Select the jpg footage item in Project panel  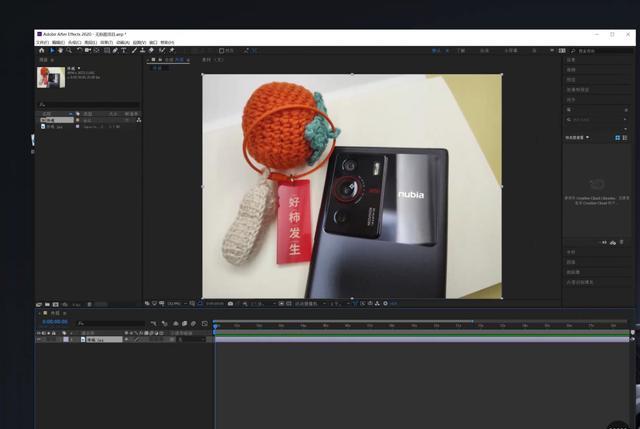coord(56,127)
